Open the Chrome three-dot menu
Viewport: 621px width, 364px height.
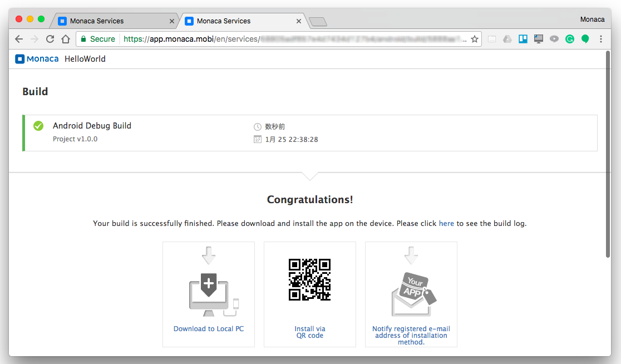click(x=601, y=39)
